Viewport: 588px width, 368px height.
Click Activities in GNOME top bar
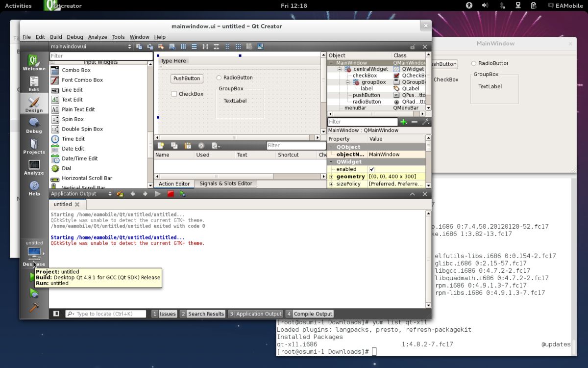point(18,5)
